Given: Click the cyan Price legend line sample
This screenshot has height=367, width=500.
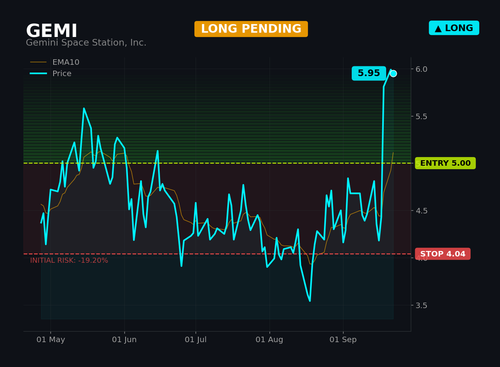Looking at the screenshot, I should point(38,73).
